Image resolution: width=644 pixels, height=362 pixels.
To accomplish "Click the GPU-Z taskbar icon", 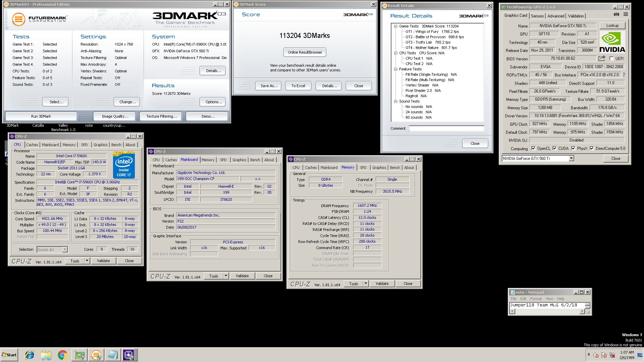I will [x=79, y=355].
